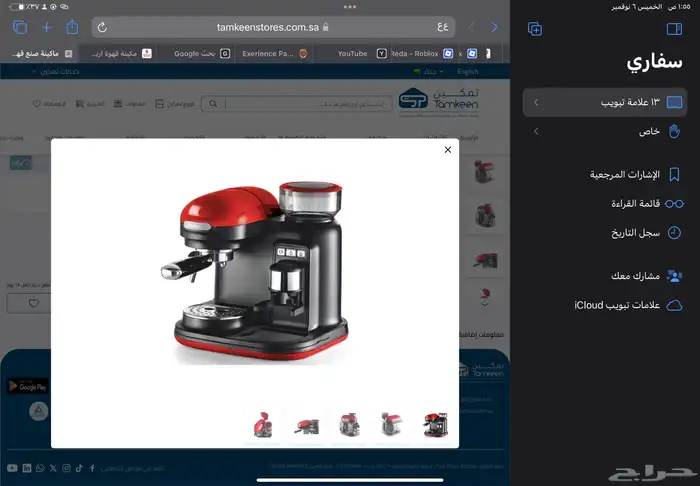Select the middle thumbnail in popup
The image size is (700, 486).
pyautogui.click(x=349, y=424)
